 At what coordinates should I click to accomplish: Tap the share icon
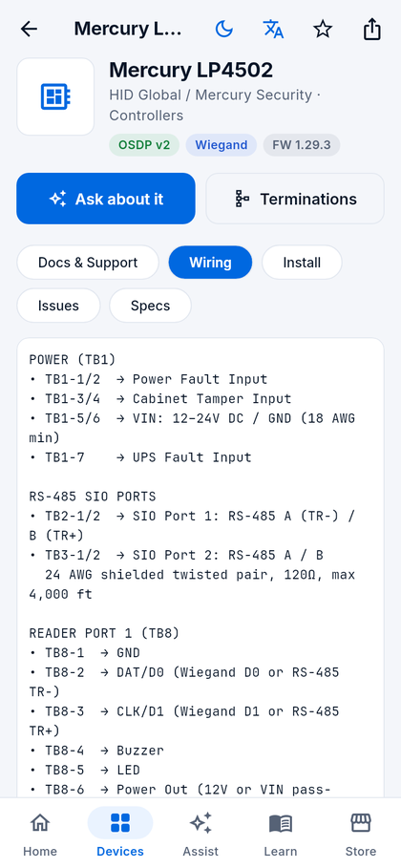point(372,29)
